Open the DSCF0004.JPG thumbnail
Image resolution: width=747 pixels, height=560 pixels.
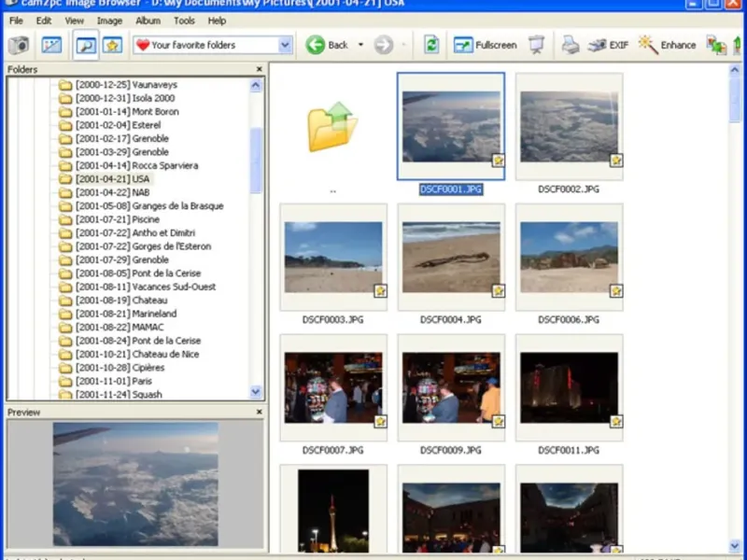450,257
